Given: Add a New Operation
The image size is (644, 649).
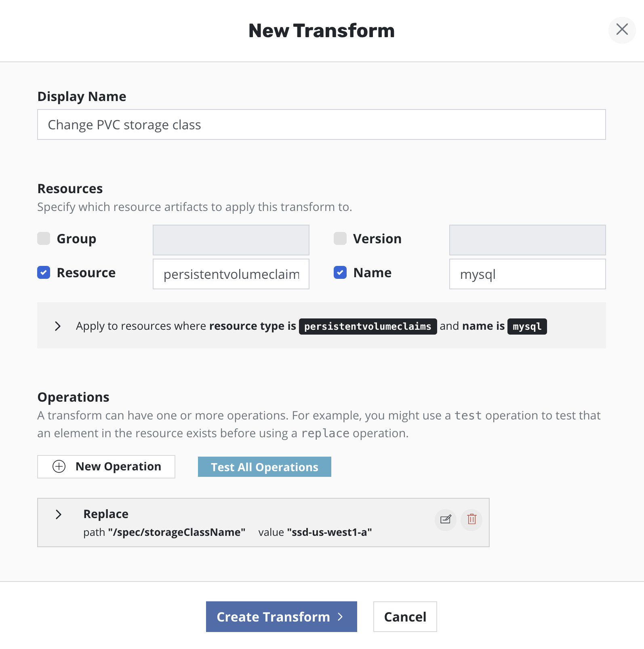Looking at the screenshot, I should point(106,467).
